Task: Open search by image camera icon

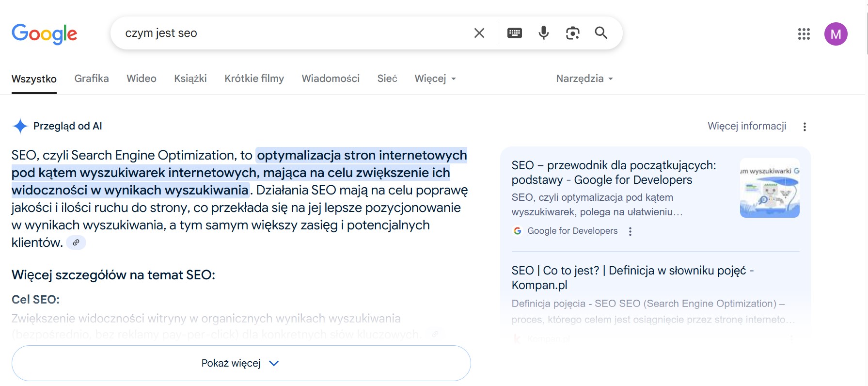Action: [572, 33]
